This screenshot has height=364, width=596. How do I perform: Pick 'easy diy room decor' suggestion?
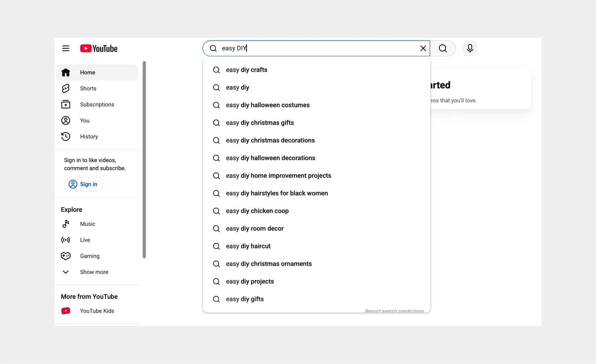254,228
